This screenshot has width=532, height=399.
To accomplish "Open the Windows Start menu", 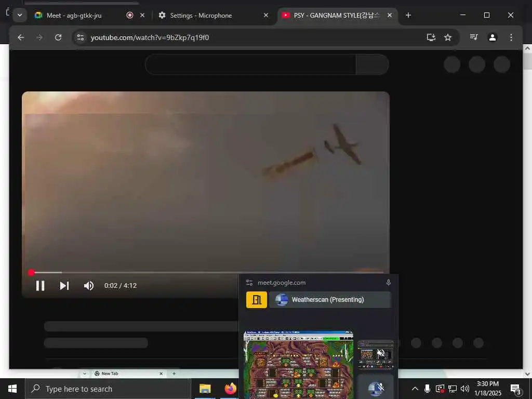I will [x=12, y=389].
